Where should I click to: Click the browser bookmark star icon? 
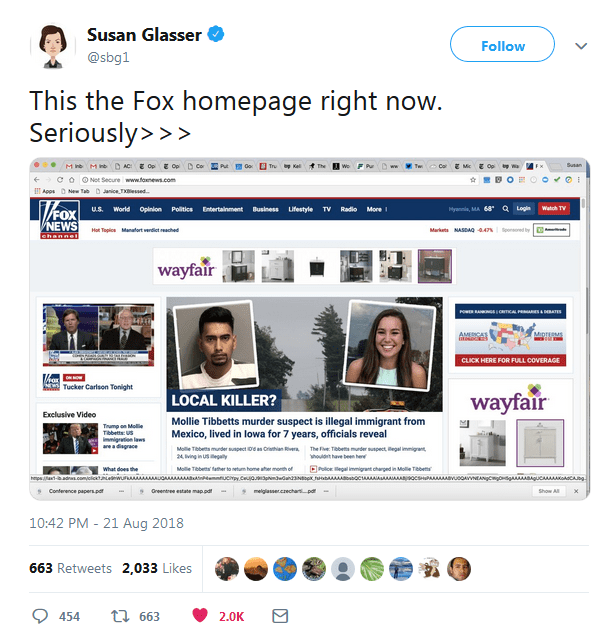tap(473, 180)
